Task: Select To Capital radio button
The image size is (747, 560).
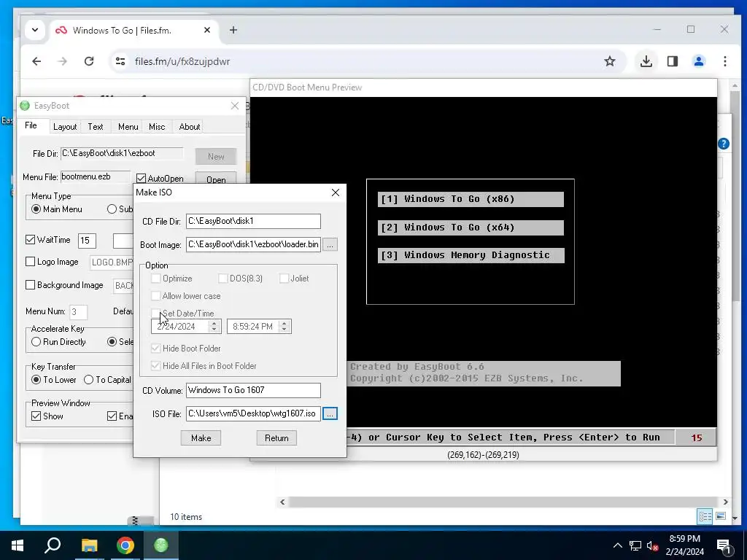Action: [x=88, y=379]
